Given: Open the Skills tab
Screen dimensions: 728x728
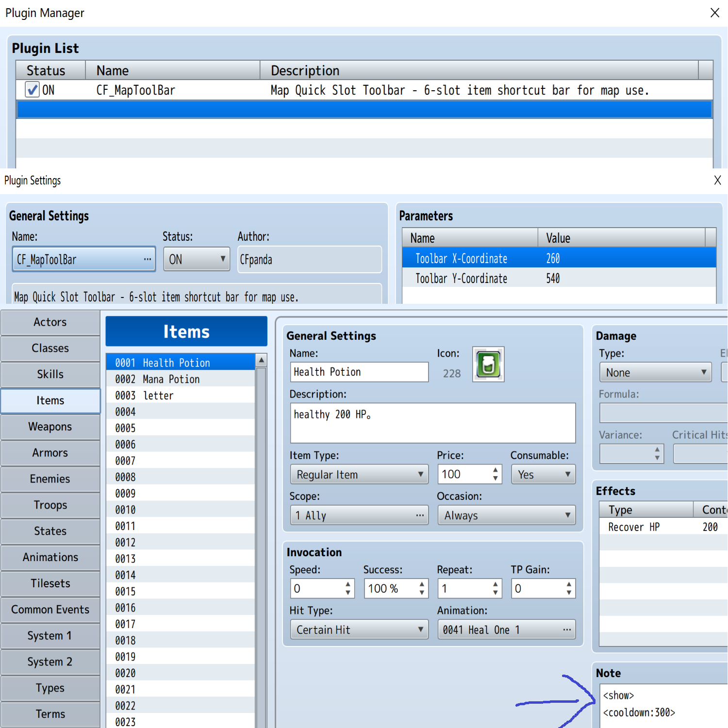Looking at the screenshot, I should coord(50,375).
